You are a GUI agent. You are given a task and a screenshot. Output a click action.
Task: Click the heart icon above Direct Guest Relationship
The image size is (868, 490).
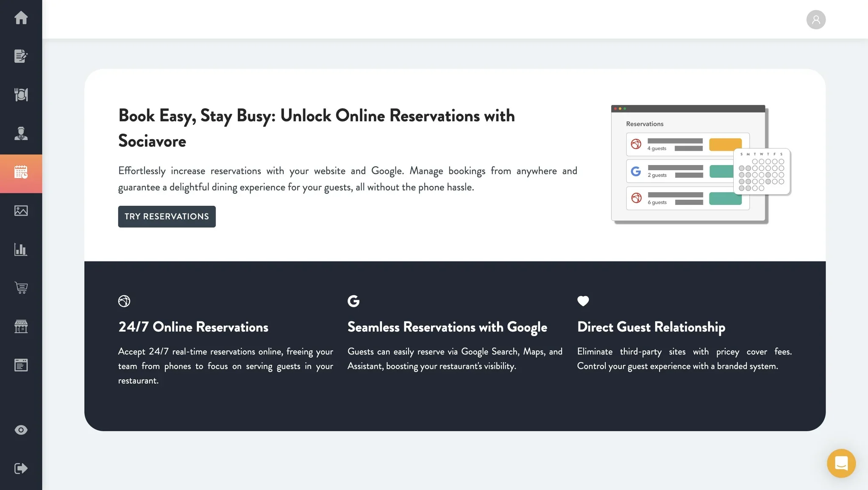click(x=583, y=301)
